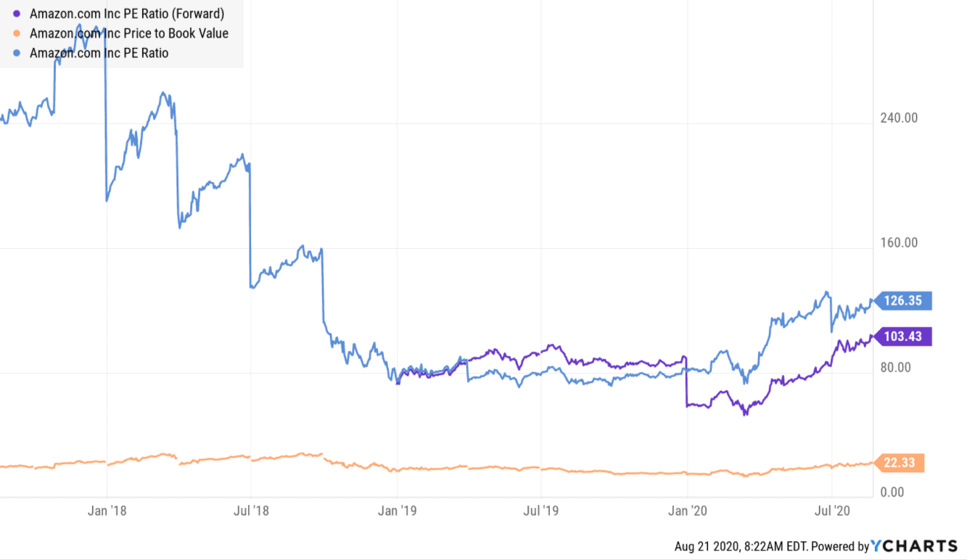
Task: Click the Jul '18 x-axis label
Action: coord(250,511)
